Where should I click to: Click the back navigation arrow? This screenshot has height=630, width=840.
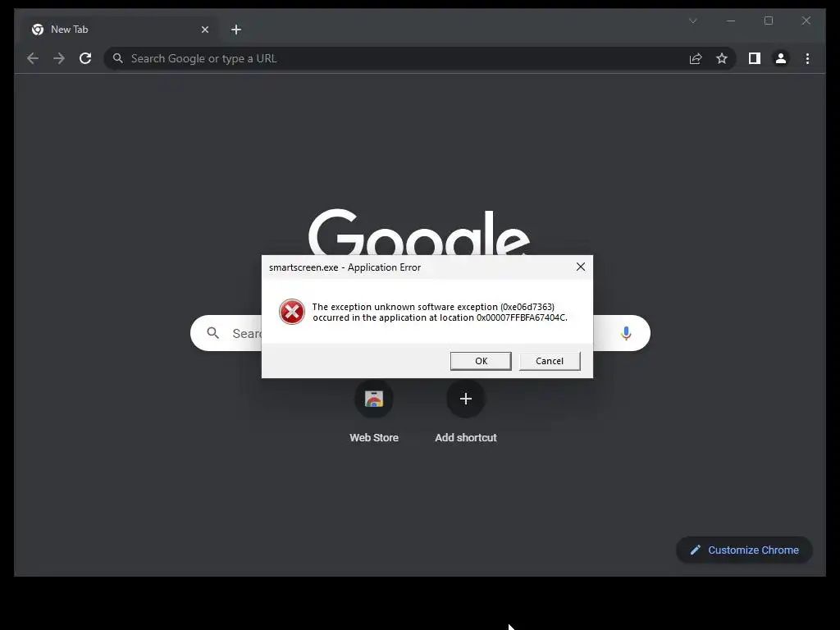33,58
